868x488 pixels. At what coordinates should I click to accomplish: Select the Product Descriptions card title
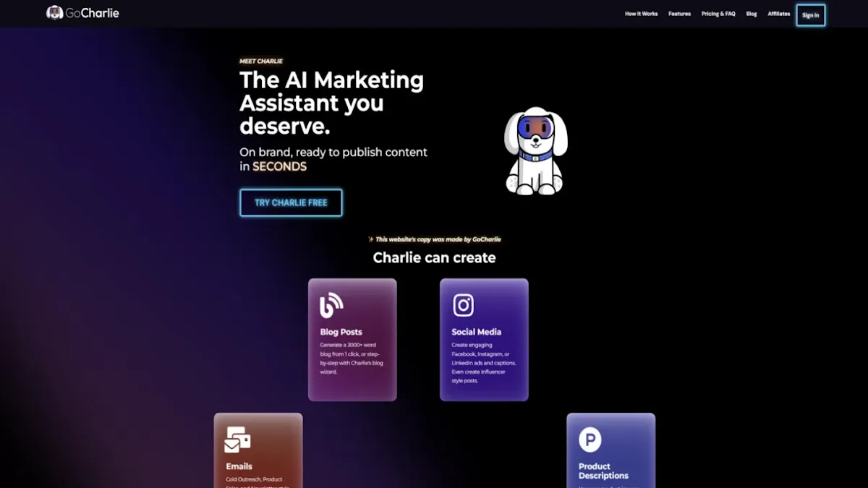pyautogui.click(x=603, y=471)
